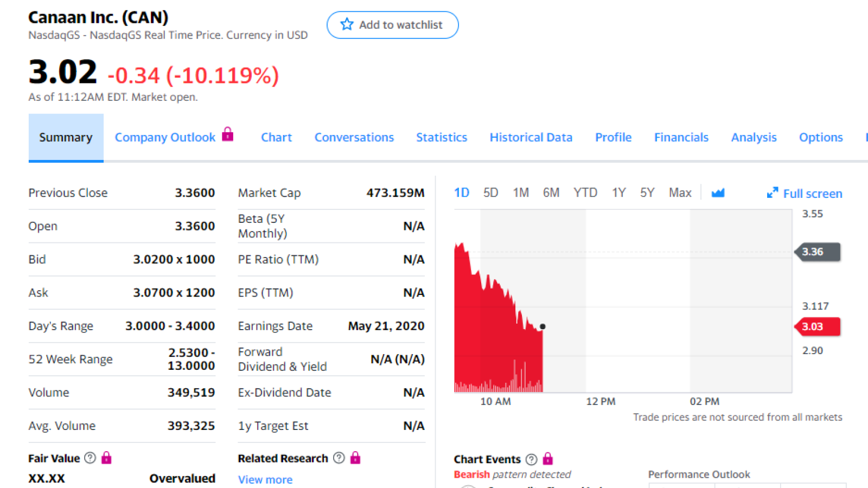Image resolution: width=868 pixels, height=488 pixels.
Task: Select the 1Y chart range
Action: click(619, 193)
